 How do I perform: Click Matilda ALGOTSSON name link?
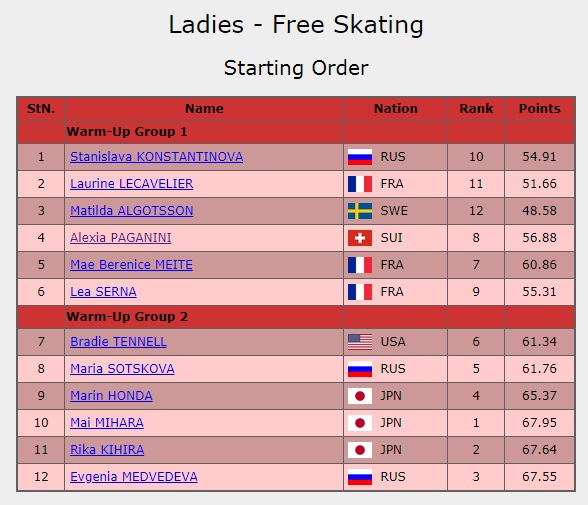[132, 211]
